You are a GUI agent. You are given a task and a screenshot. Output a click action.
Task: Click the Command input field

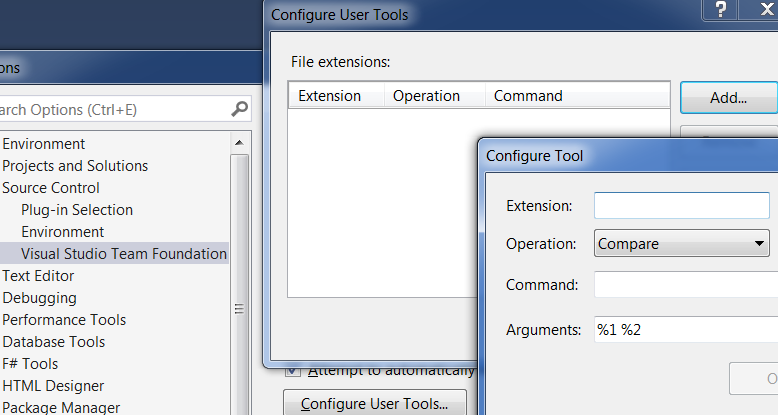(x=685, y=285)
